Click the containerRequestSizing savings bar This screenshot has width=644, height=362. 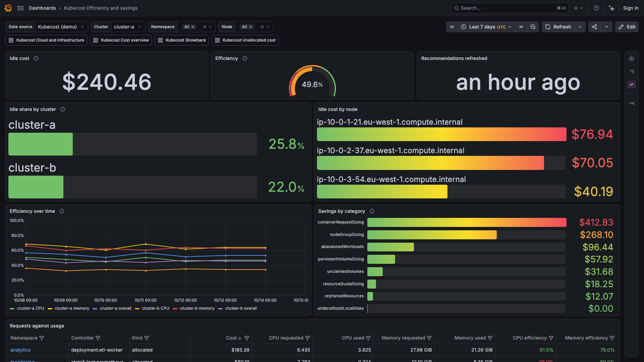click(467, 223)
